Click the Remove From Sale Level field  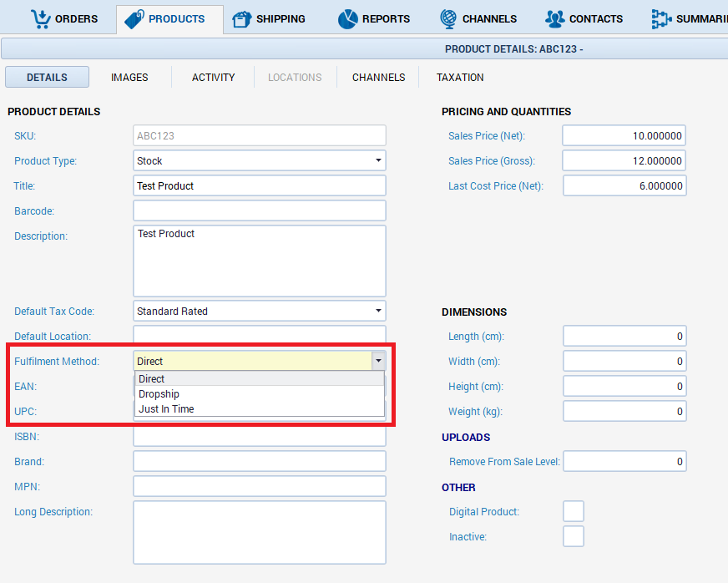pos(624,461)
